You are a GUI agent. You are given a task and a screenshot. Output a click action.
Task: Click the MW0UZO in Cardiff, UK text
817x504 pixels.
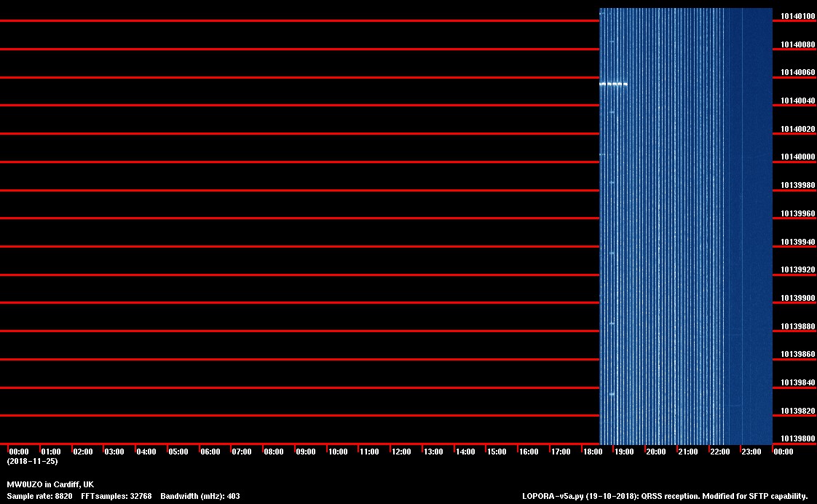pyautogui.click(x=50, y=484)
